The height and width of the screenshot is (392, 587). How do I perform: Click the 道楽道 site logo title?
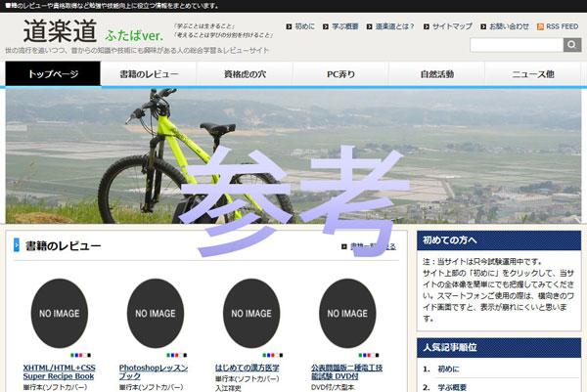click(x=61, y=31)
